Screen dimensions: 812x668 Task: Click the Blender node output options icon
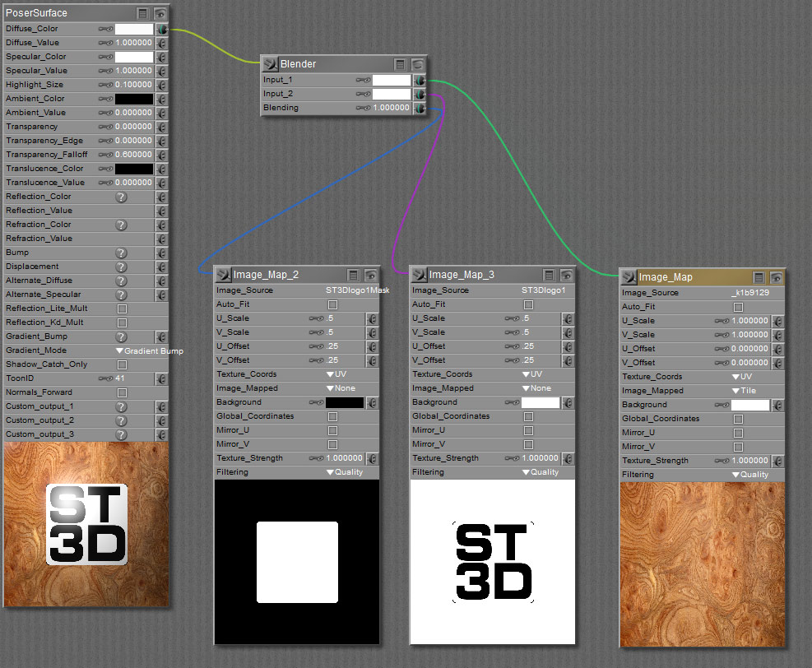[399, 64]
